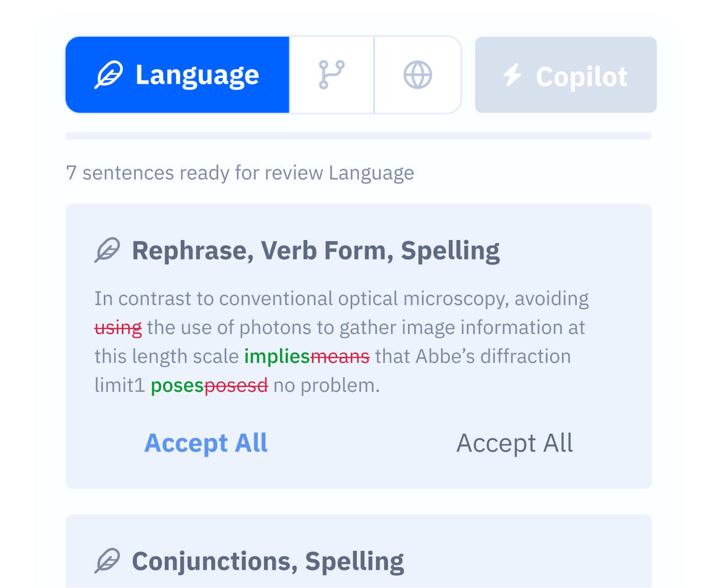Click the green suggested word 'implies'
721x588 pixels.
coord(276,357)
